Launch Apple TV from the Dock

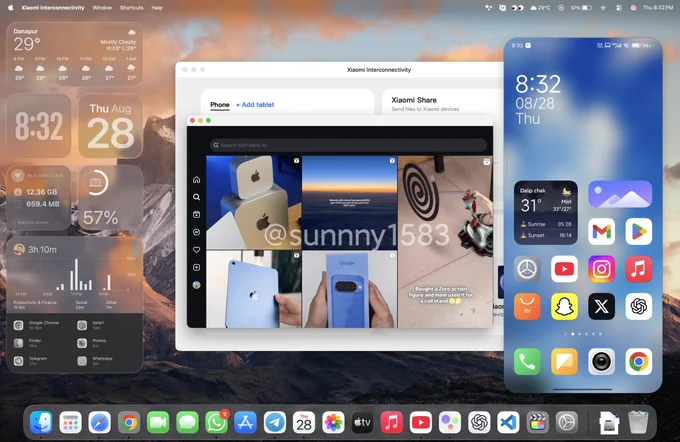pyautogui.click(x=362, y=422)
